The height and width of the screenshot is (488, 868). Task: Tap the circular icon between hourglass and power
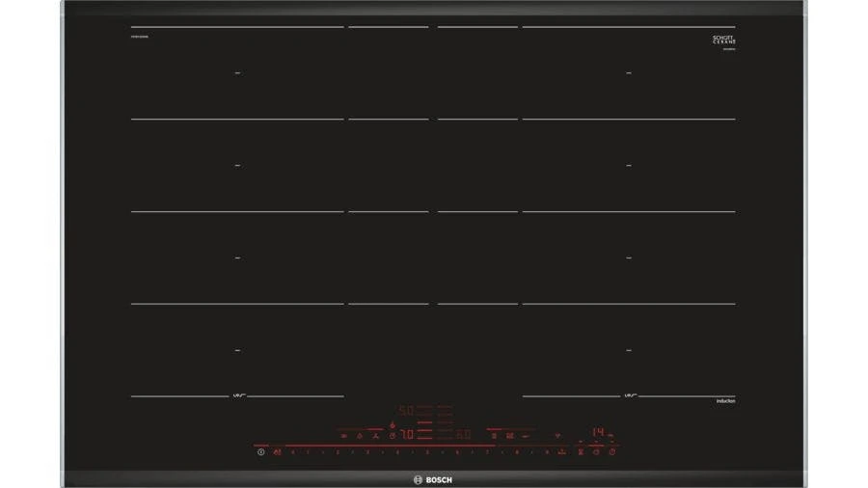pyautogui.click(x=596, y=451)
